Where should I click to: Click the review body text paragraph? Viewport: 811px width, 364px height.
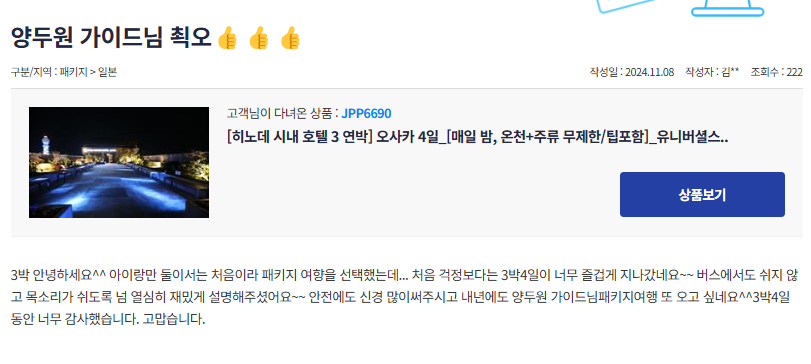(x=400, y=297)
